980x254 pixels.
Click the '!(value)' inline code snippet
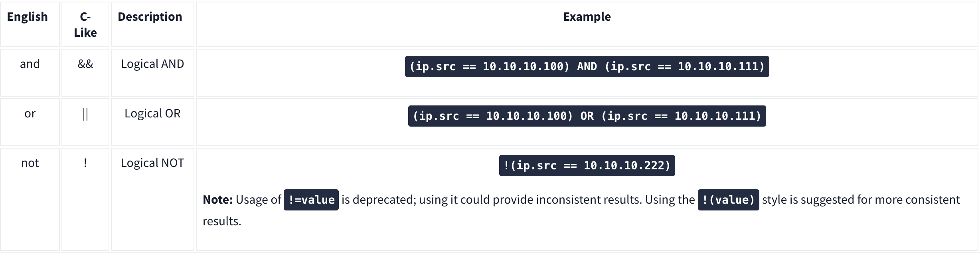click(x=729, y=200)
